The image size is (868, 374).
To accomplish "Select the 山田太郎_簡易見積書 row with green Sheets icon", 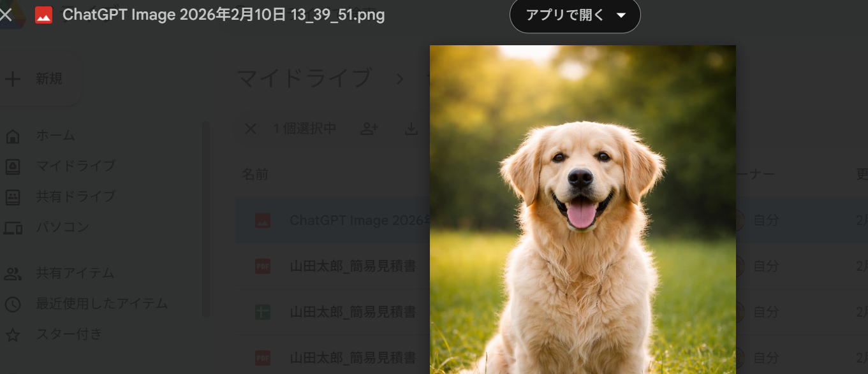I will pyautogui.click(x=552, y=312).
